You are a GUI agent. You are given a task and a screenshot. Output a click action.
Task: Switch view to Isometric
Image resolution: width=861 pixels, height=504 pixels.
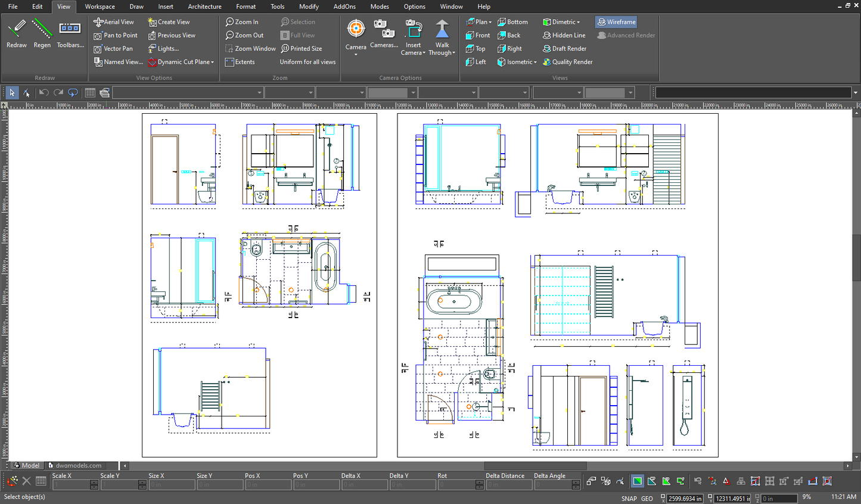click(x=516, y=61)
